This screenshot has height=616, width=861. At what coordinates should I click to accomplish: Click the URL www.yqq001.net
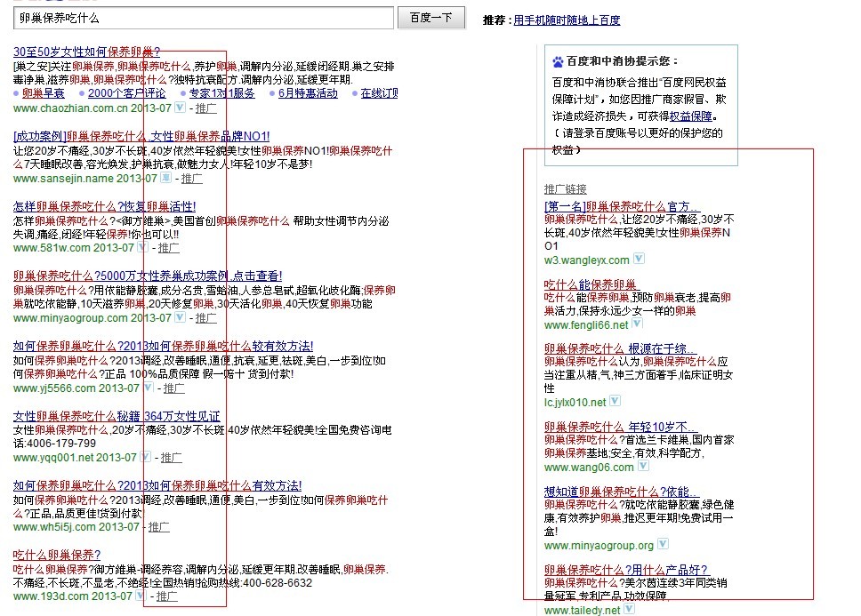click(x=53, y=458)
